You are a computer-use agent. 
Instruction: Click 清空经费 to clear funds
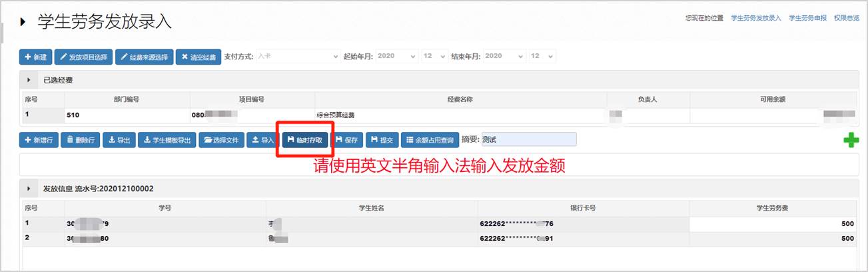click(x=198, y=57)
